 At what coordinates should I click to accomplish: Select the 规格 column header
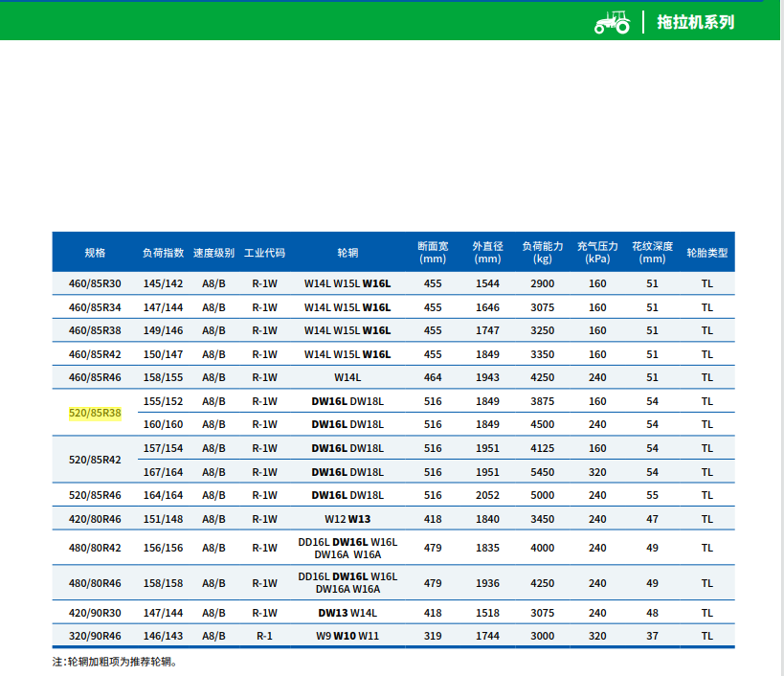(95, 253)
